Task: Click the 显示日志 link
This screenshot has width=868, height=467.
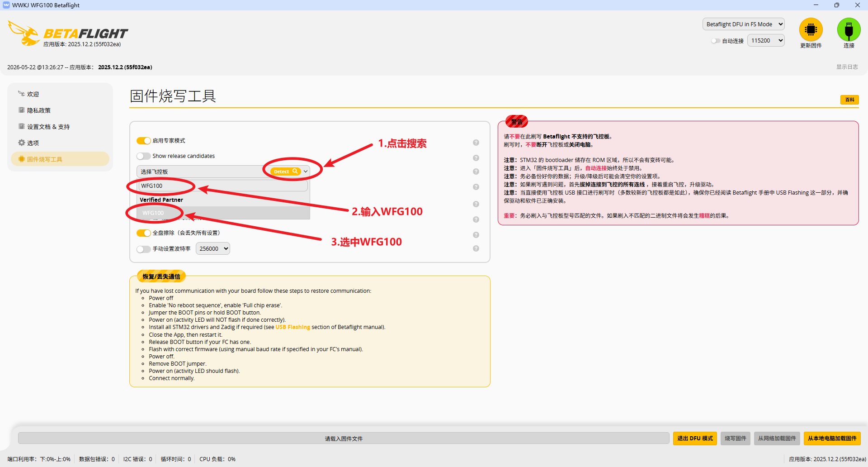Action: coord(847,67)
